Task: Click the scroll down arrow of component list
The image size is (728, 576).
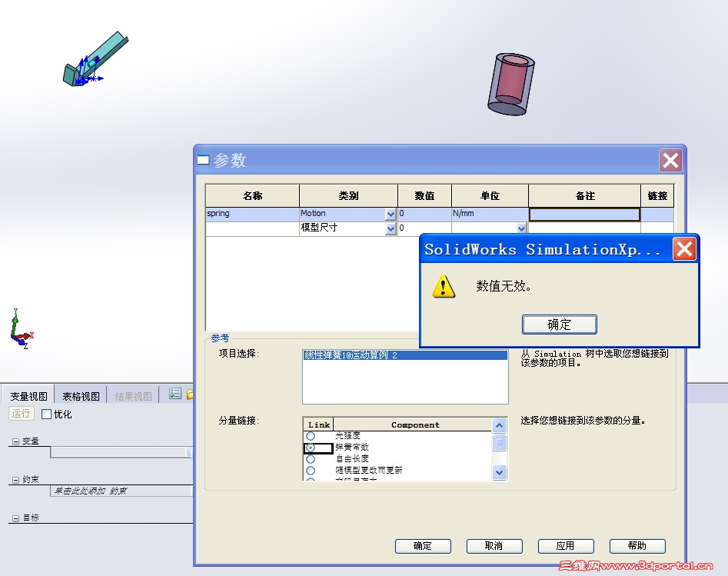Action: pos(499,473)
